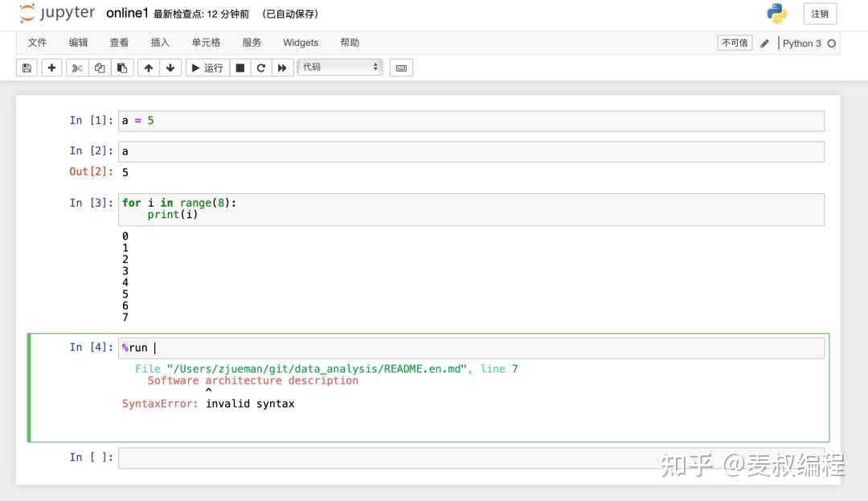
Task: Click the Python logo at top right
Action: point(776,14)
